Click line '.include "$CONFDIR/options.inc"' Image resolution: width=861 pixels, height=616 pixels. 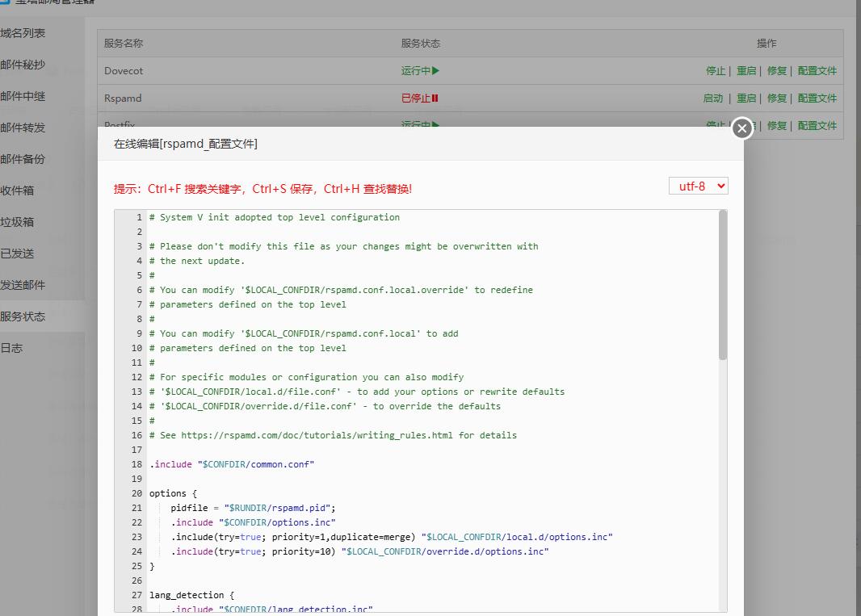click(253, 522)
